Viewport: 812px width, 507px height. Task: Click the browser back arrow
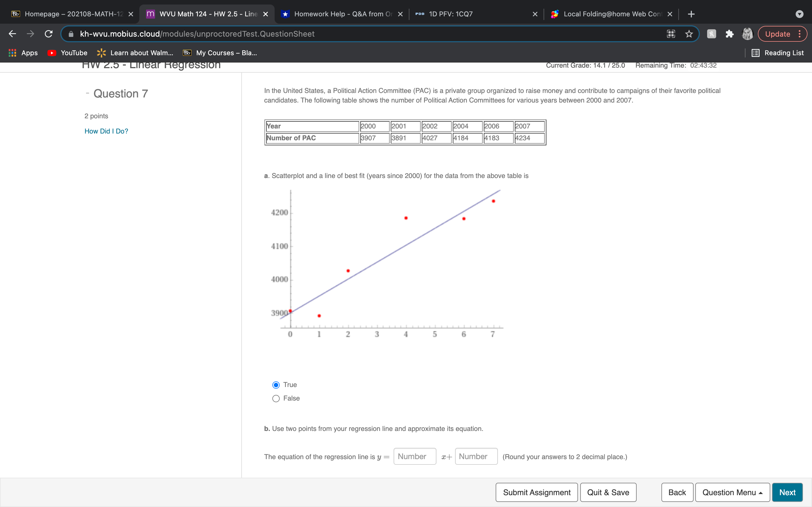pyautogui.click(x=12, y=34)
